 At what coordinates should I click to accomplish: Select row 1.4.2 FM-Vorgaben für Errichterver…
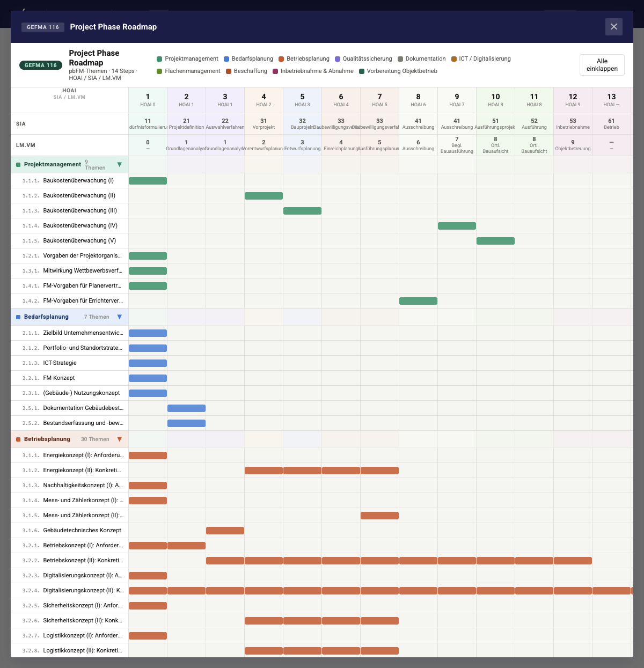pos(70,301)
